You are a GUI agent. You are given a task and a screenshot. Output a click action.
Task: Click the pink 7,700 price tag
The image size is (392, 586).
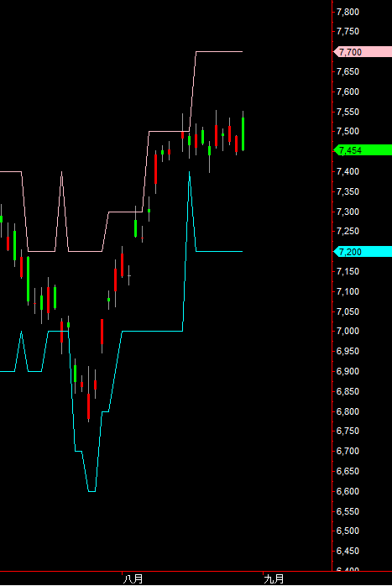tap(363, 52)
